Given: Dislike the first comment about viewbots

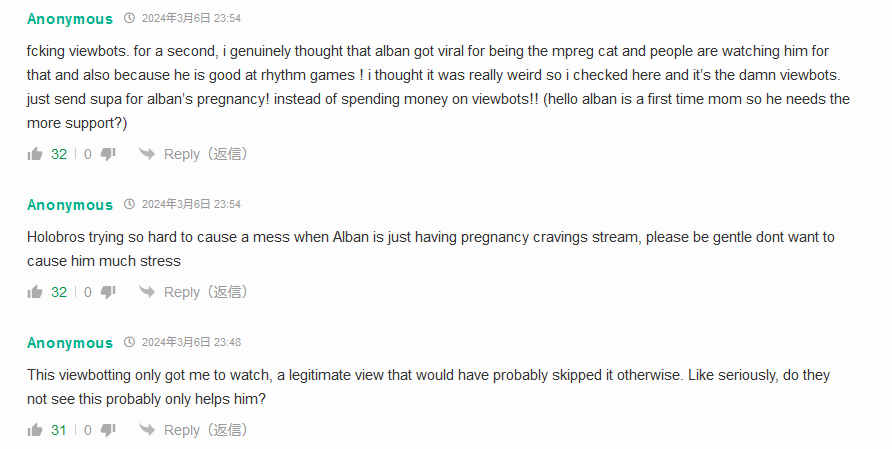Looking at the screenshot, I should point(108,154).
